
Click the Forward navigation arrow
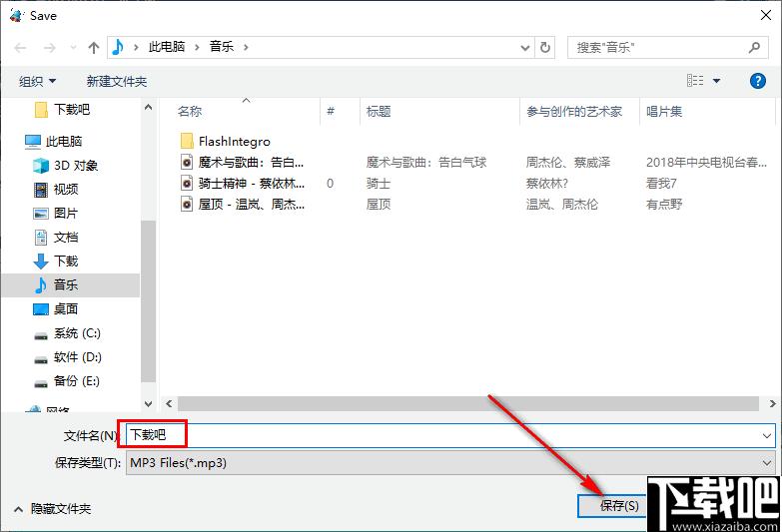coord(49,47)
